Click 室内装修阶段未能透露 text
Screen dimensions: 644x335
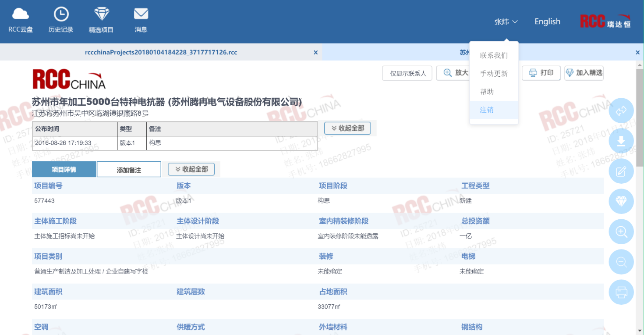tap(348, 236)
